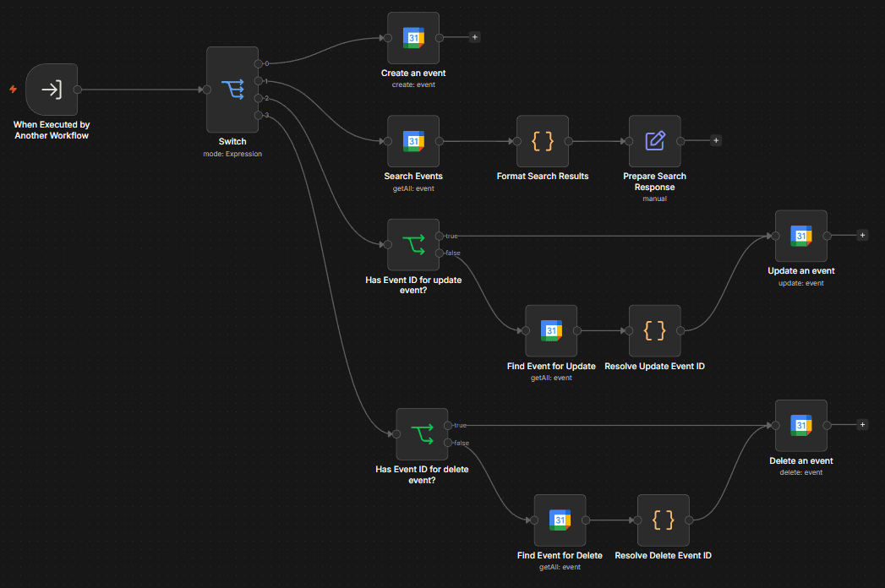Click Switch output connector 1
885x588 pixels.
pyautogui.click(x=259, y=81)
